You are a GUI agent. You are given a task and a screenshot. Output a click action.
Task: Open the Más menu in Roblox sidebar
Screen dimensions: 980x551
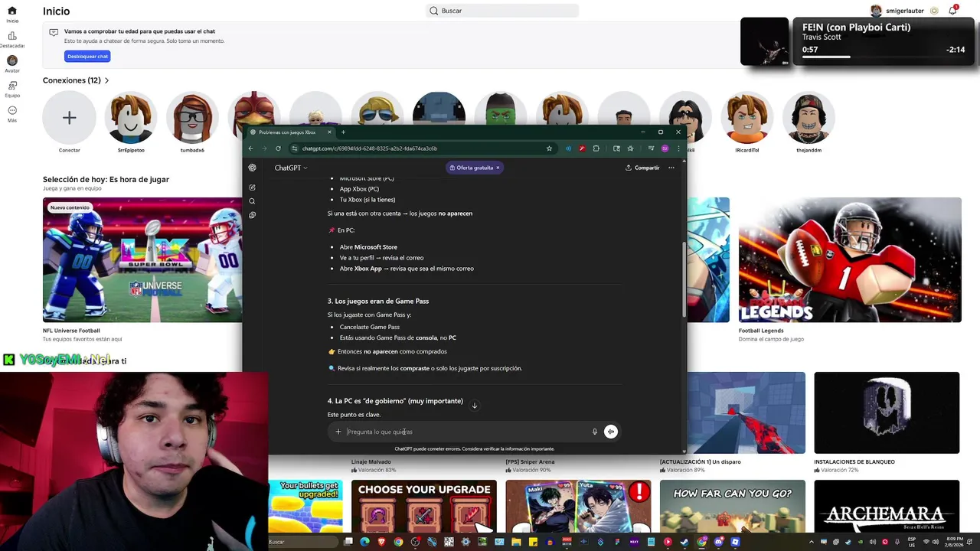click(x=11, y=114)
